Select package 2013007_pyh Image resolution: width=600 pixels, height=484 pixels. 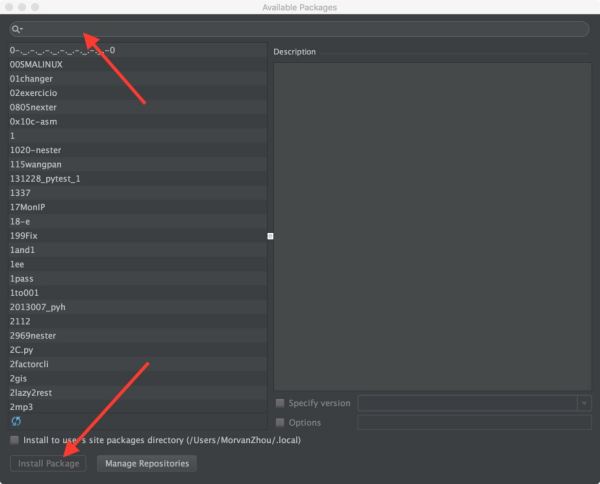[138, 307]
